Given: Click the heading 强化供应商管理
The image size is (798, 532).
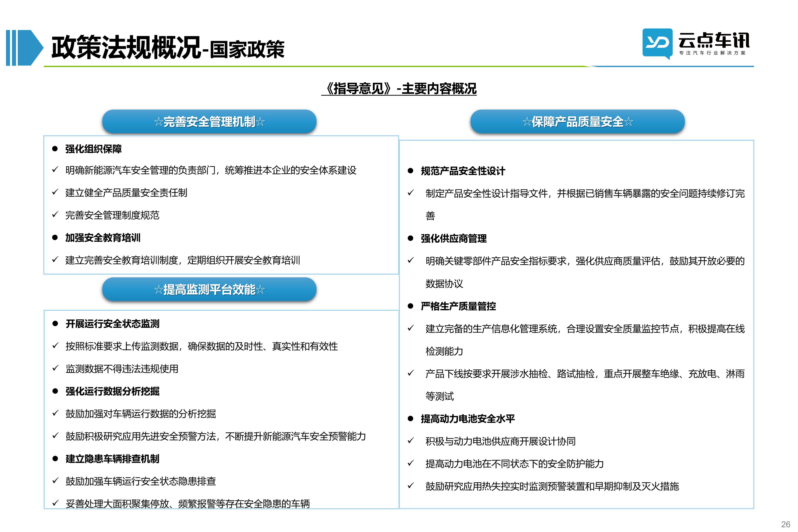Looking at the screenshot, I should (x=453, y=239).
